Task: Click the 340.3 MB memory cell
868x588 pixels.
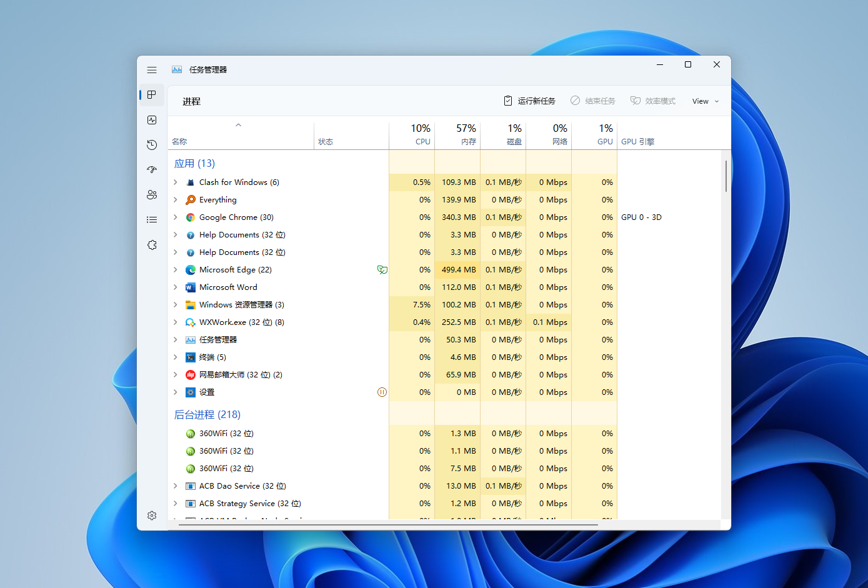Action: (x=457, y=217)
